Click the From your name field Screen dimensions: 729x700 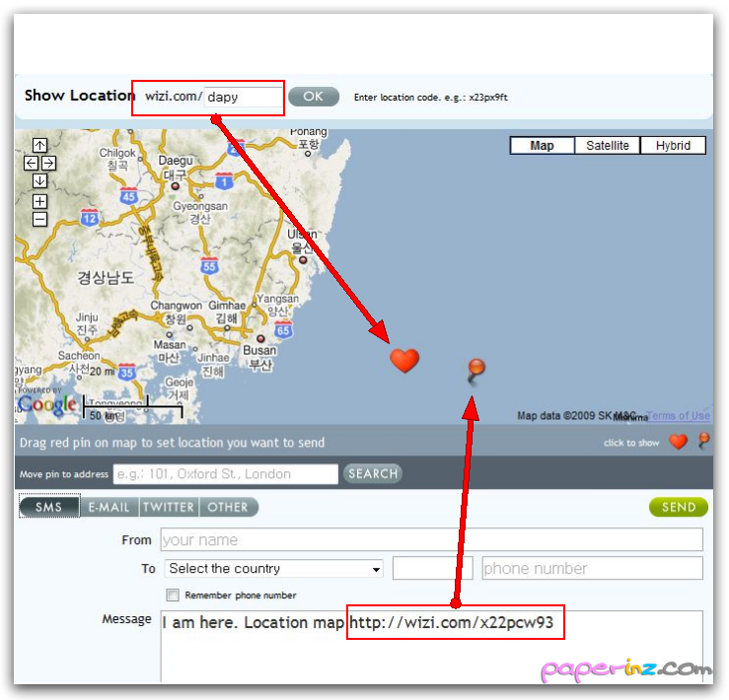pos(431,539)
